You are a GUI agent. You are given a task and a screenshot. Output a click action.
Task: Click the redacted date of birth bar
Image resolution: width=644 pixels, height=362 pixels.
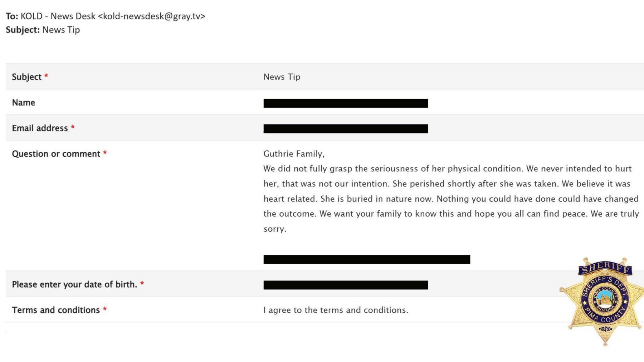tap(346, 285)
